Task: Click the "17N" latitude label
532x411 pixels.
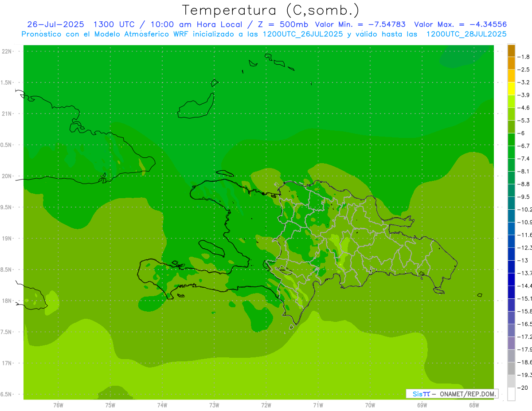Action: click(8, 363)
